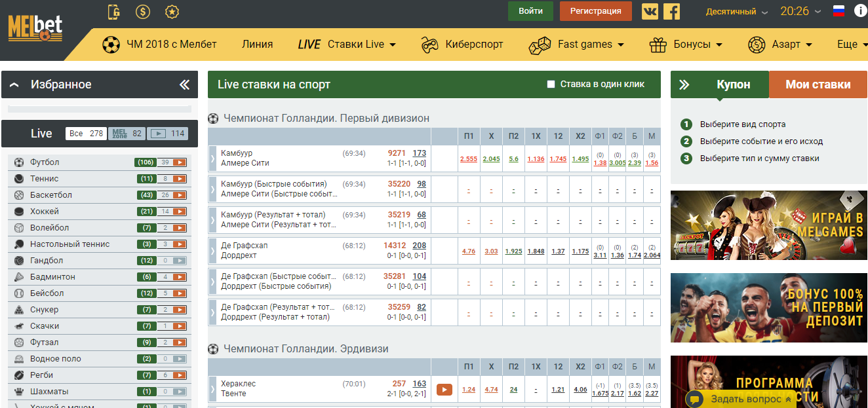Open the Facebook icon
Screen dimensions: 868x408
click(x=671, y=11)
